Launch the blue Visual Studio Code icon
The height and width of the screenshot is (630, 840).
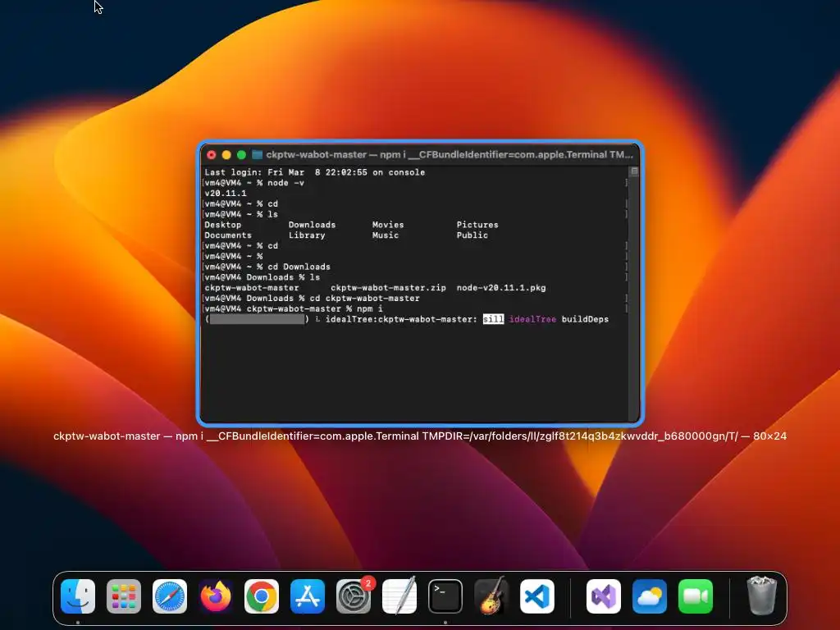[537, 596]
